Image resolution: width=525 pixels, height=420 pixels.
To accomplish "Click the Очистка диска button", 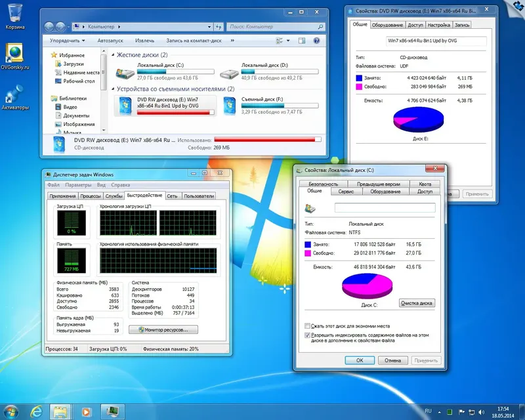I will tap(417, 303).
